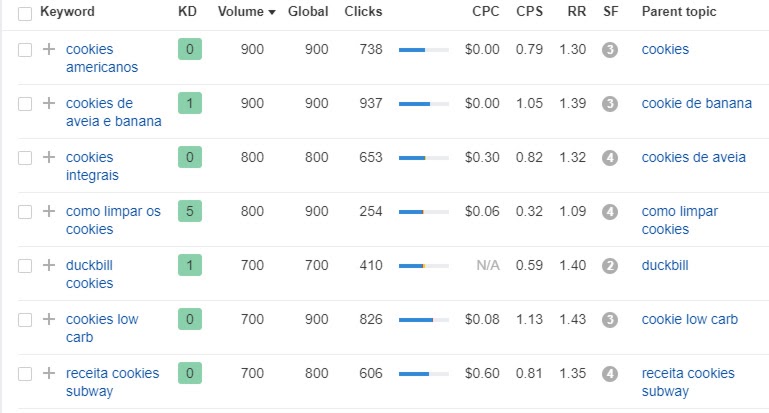
Task: Sort by Volume using the dropdown arrow
Action: tap(272, 12)
